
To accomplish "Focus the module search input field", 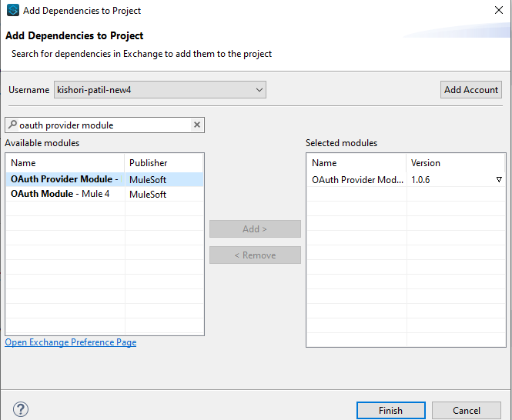I will click(x=105, y=125).
